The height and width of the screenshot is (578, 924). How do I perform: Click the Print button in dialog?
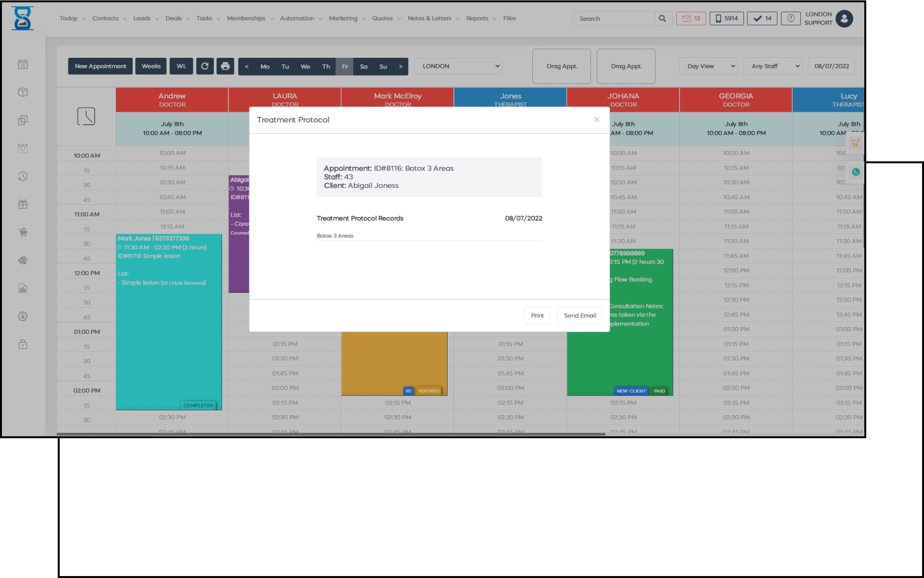pos(537,315)
